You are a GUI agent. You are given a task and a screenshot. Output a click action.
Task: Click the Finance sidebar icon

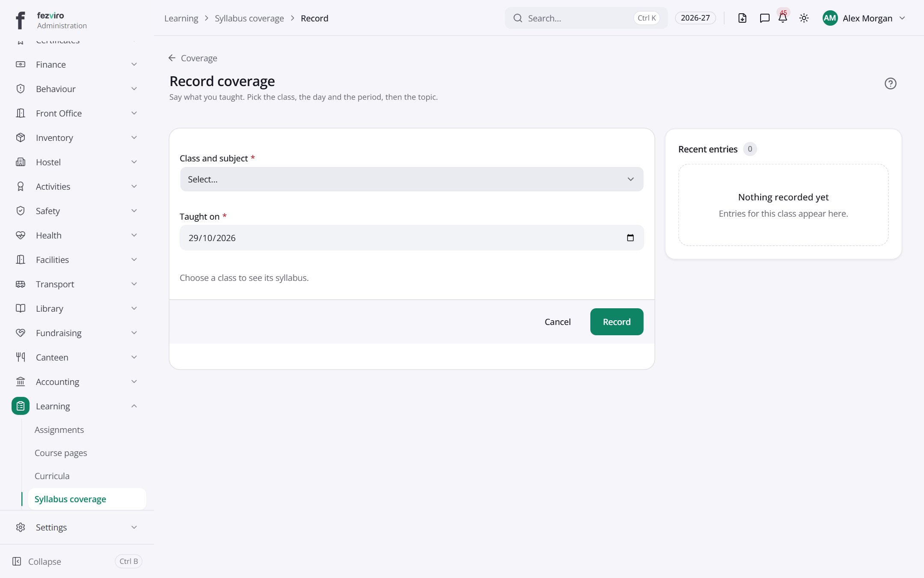(x=21, y=64)
